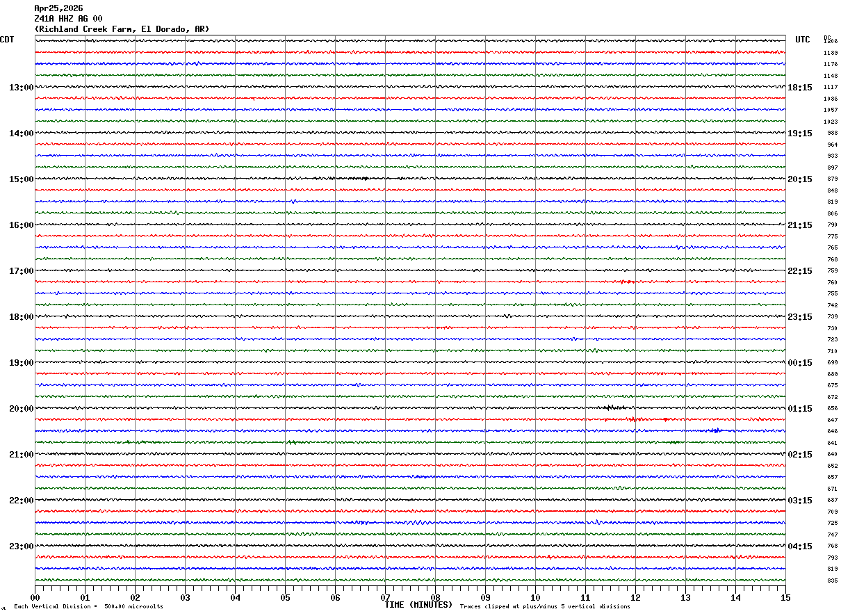Click the blue burst on trace labeled 646
This screenshot has width=841, height=616.
pyautogui.click(x=715, y=430)
